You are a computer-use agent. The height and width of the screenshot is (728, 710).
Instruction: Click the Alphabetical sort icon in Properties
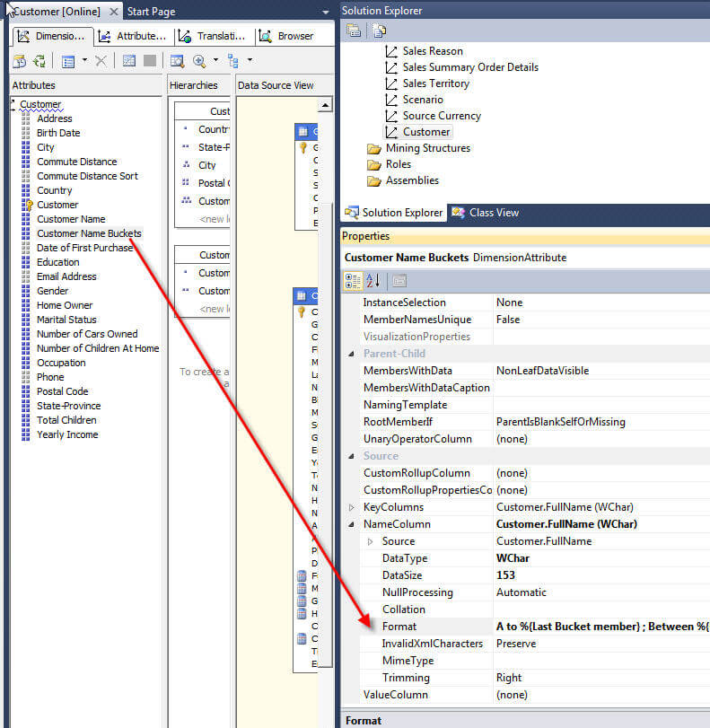point(373,281)
